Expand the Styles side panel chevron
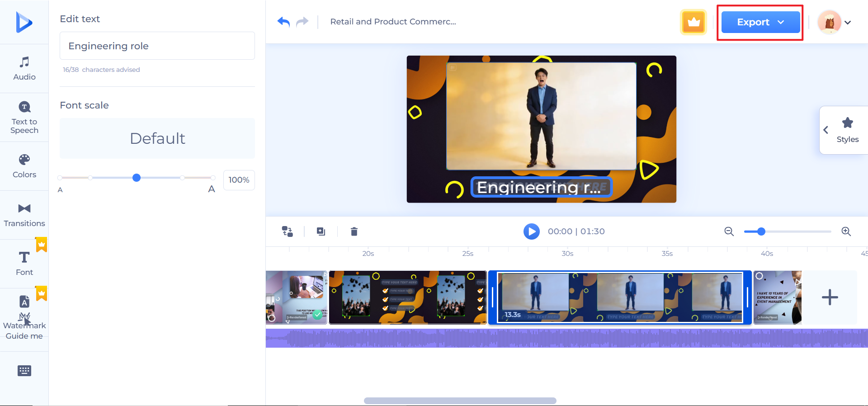Viewport: 868px width, 406px height. [826, 130]
